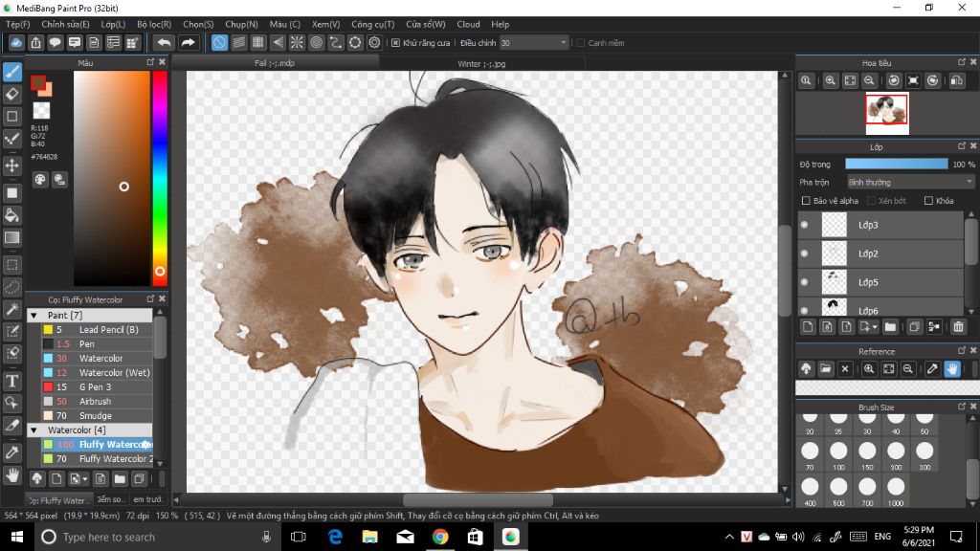The height and width of the screenshot is (551, 980).
Task: Open File Explorer from taskbar
Action: (x=370, y=537)
